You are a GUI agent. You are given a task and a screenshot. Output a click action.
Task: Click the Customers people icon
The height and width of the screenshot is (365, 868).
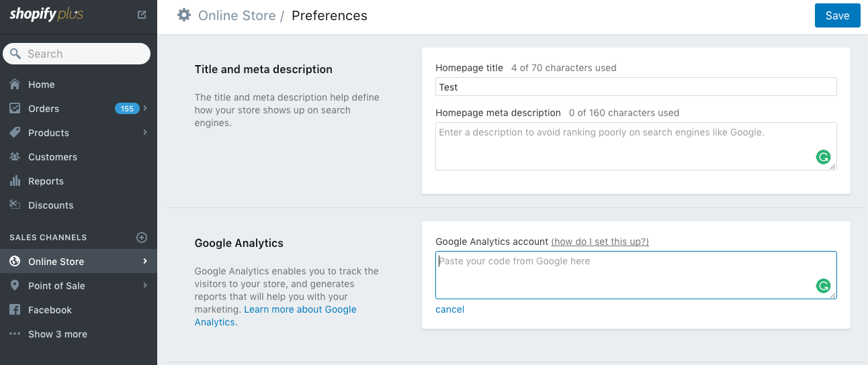(x=15, y=157)
